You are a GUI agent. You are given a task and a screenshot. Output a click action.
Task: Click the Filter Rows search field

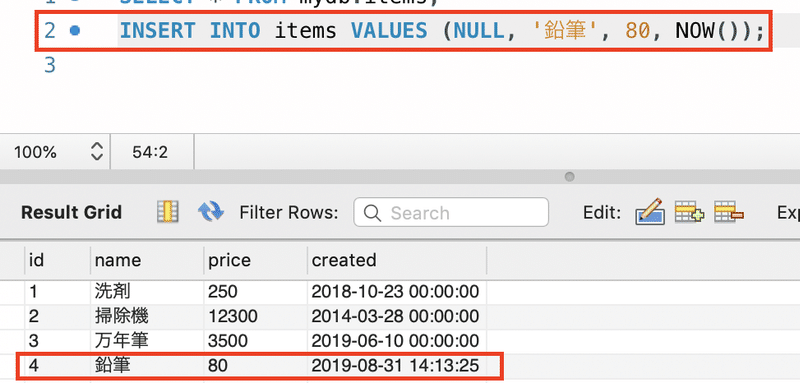pos(451,212)
